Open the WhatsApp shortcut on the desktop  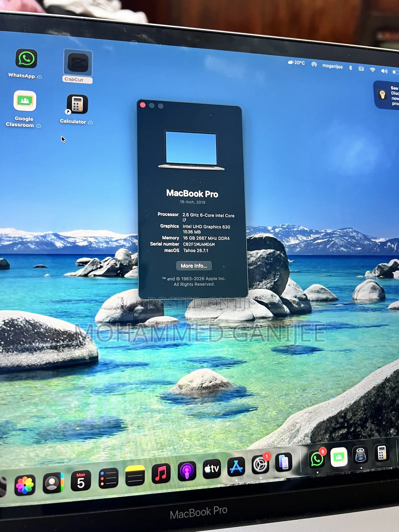pos(26,59)
